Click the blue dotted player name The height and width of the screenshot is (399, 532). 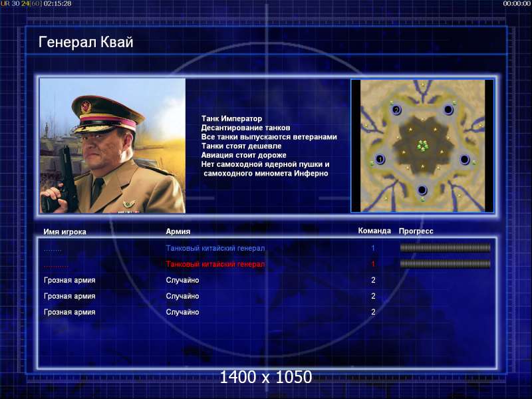click(53, 251)
